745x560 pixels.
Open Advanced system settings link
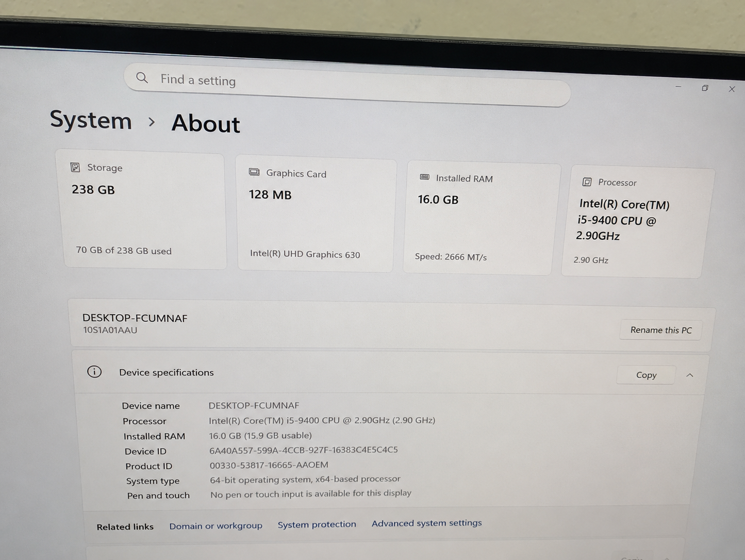coord(426,523)
